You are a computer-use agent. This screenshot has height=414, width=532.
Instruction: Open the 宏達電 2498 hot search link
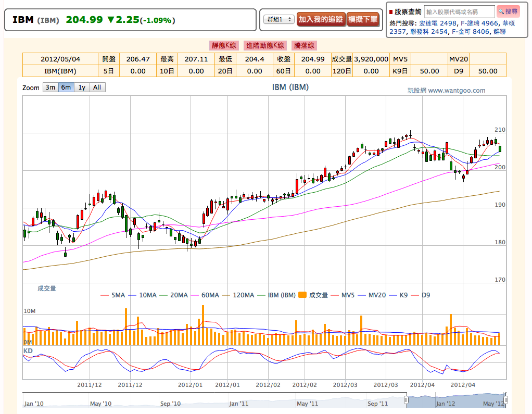(x=438, y=23)
